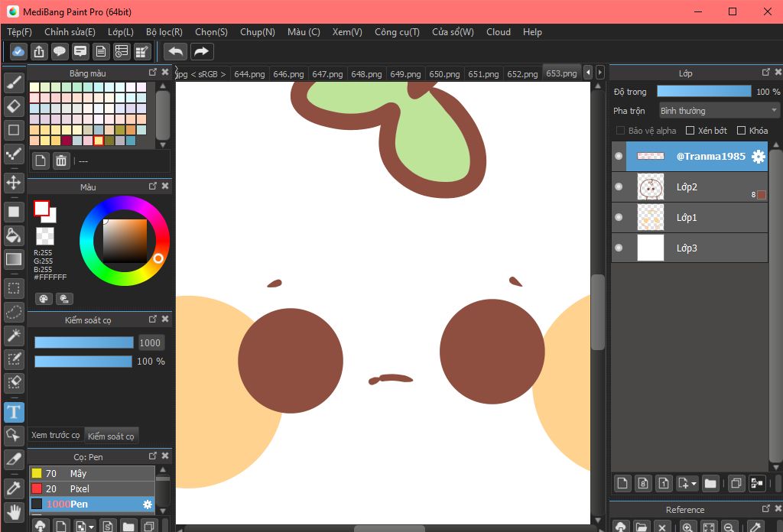The height and width of the screenshot is (532, 783).
Task: Click the cloud save icon in toolbar
Action: [18, 51]
